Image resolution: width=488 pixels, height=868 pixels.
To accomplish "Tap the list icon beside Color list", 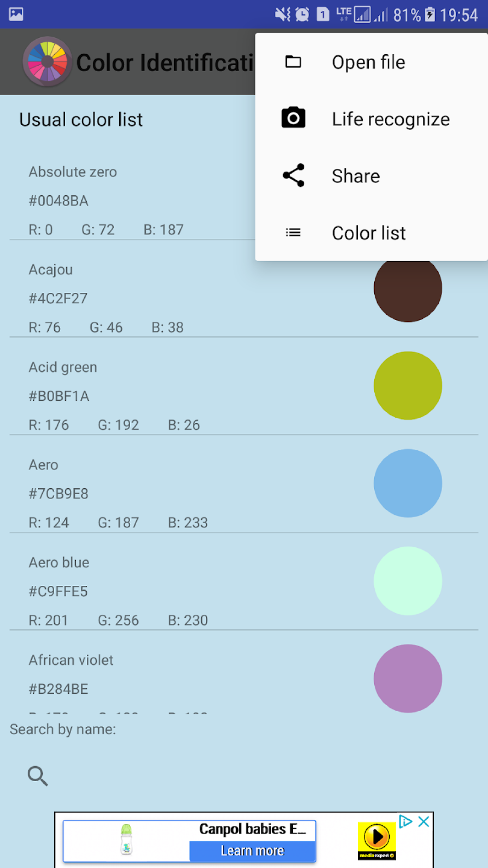I will pos(293,233).
